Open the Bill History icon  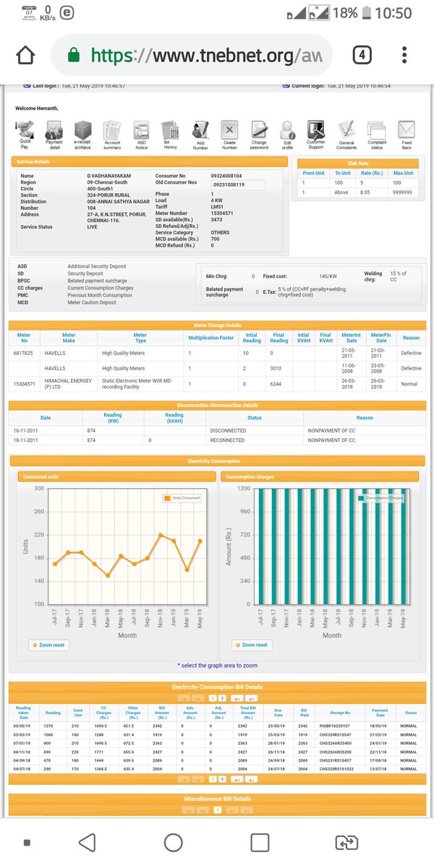pyautogui.click(x=171, y=135)
